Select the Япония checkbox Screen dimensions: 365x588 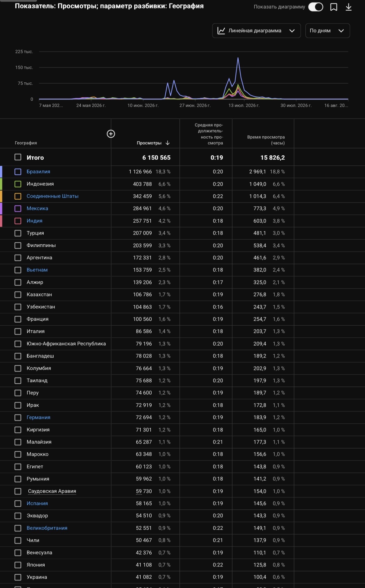[x=18, y=565]
